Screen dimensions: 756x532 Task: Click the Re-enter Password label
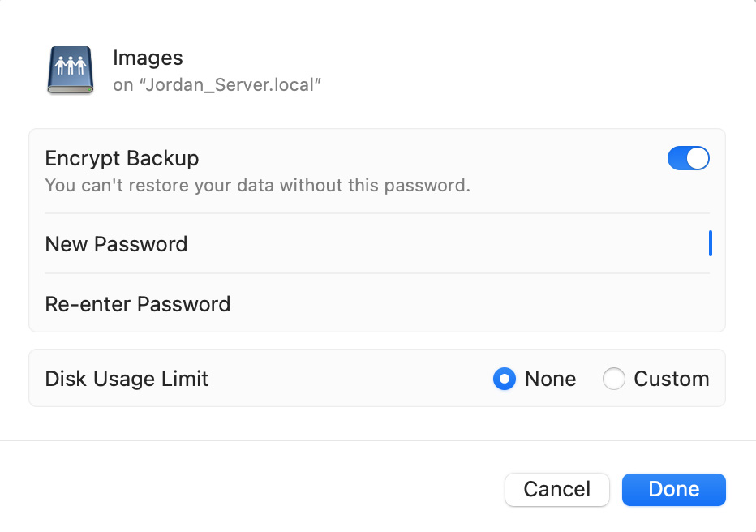click(138, 304)
